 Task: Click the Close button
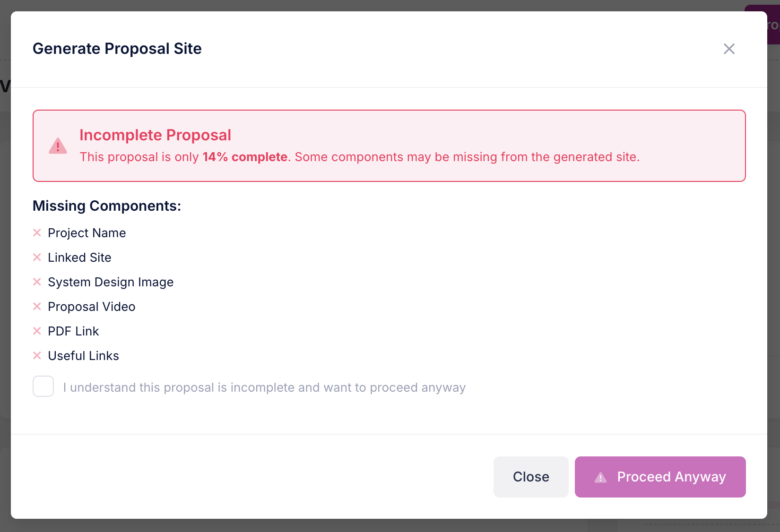530,477
